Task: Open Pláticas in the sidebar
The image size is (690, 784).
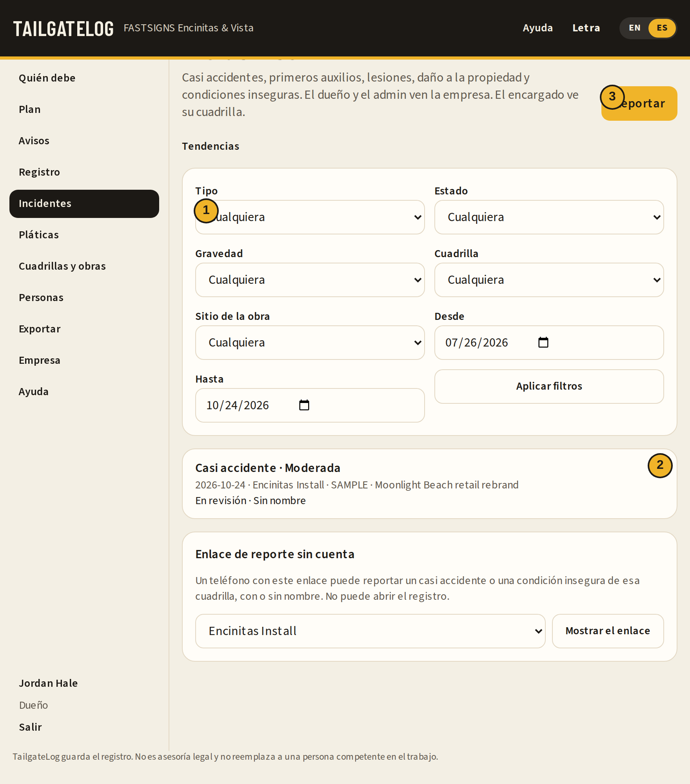Action: coord(84,235)
